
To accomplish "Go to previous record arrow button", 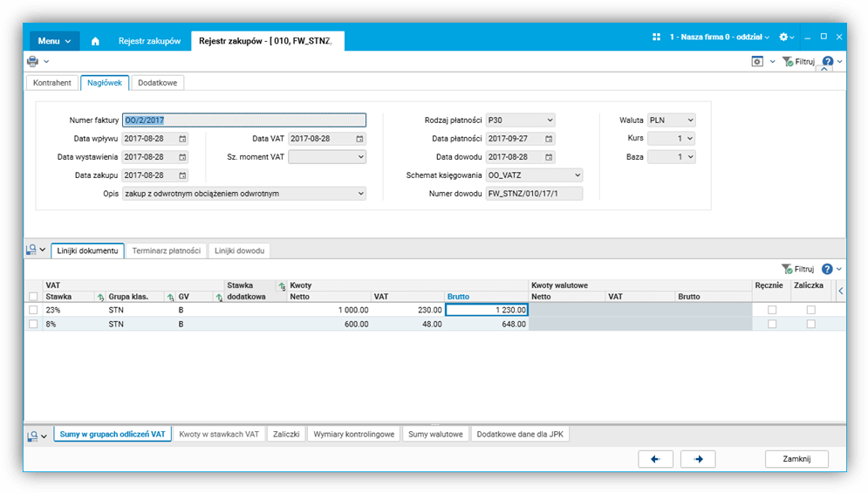I will pyautogui.click(x=655, y=459).
